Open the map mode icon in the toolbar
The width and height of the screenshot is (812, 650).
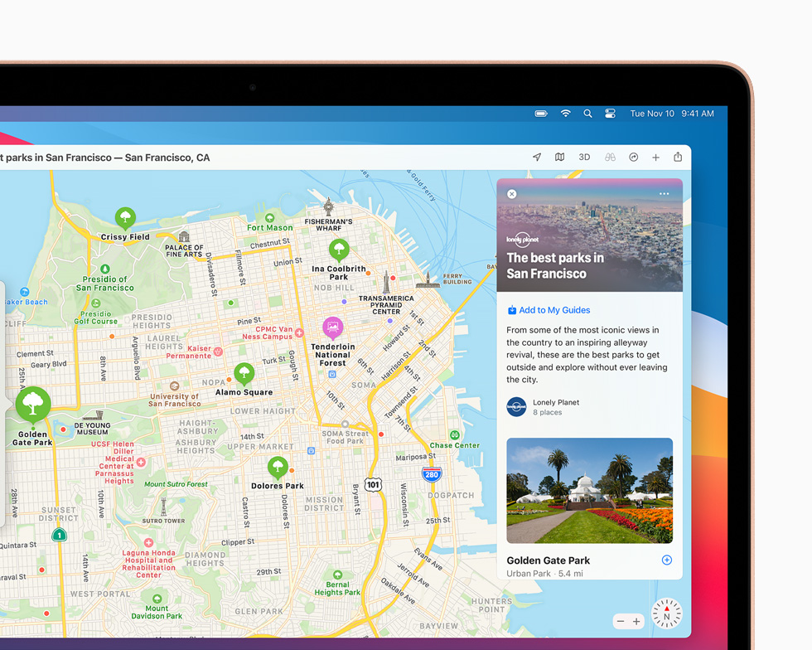[x=560, y=157]
